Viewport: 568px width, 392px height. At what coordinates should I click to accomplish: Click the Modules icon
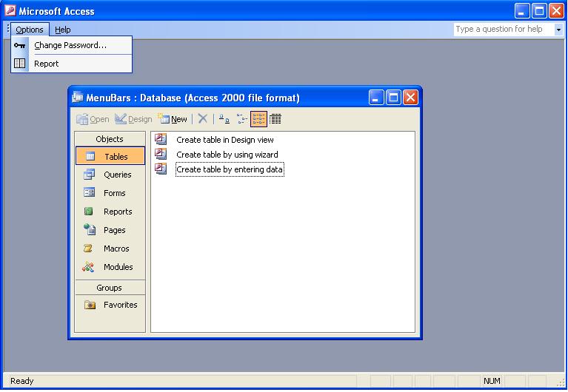(x=88, y=267)
